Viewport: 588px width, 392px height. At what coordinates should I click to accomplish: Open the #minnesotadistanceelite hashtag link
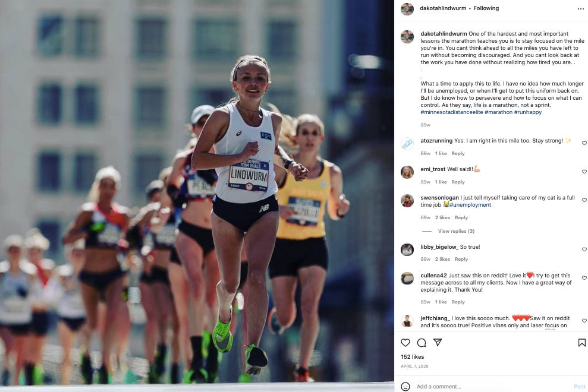(451, 112)
